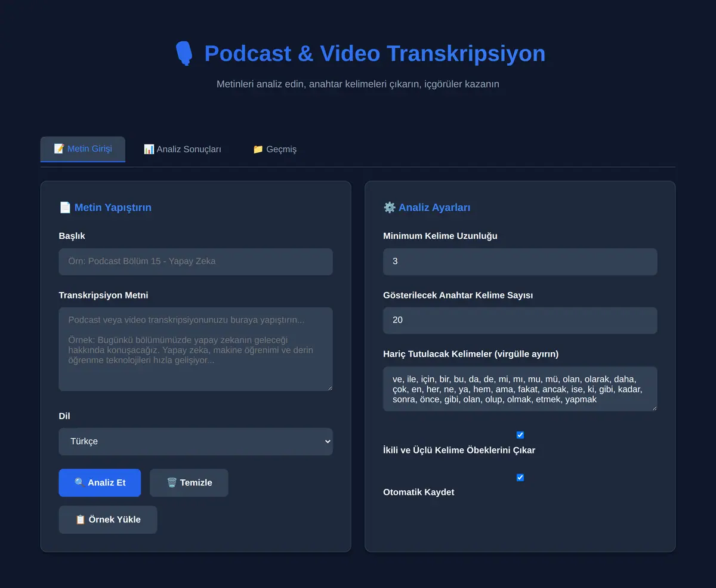This screenshot has width=716, height=588.
Task: Click the Örnek Yükle button
Action: pos(108,519)
